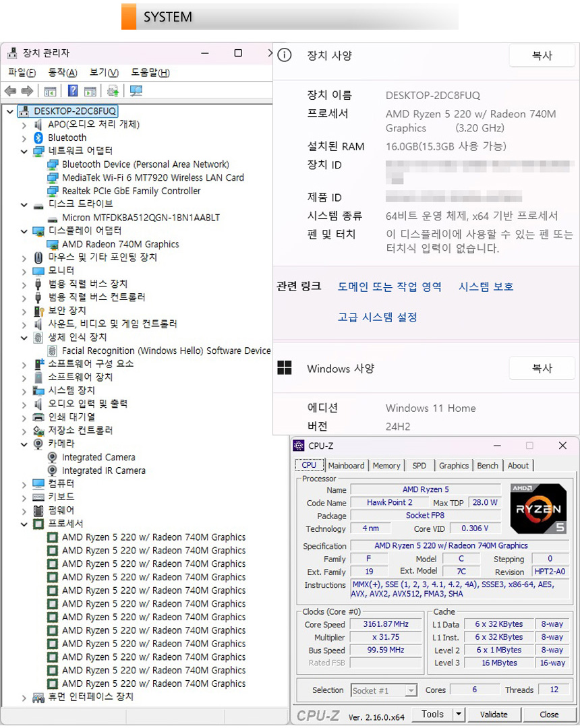Select Micron MTFDKBA512QGN disk drive entry
Image resolution: width=580 pixels, height=728 pixels.
[x=140, y=217]
